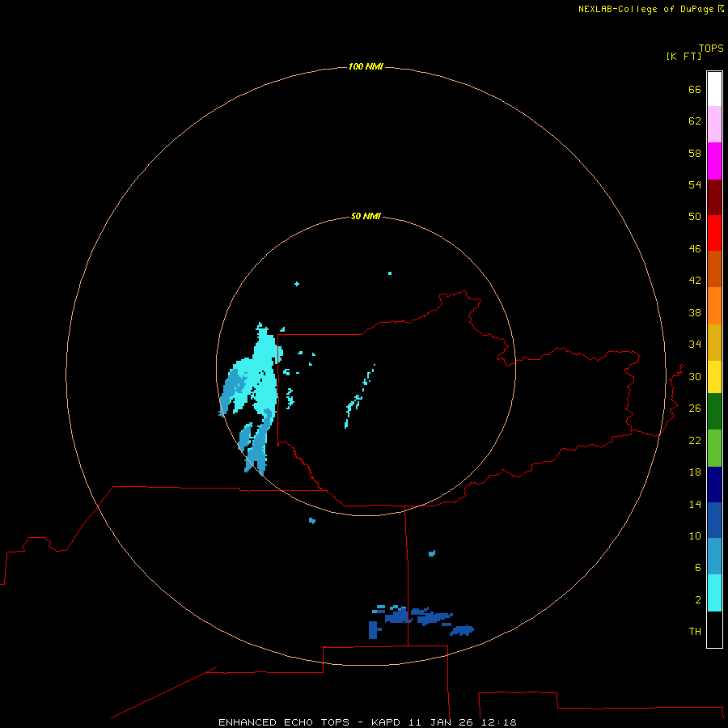Click the cyan 6 kft legend swatch
The image size is (728, 728).
point(714,593)
